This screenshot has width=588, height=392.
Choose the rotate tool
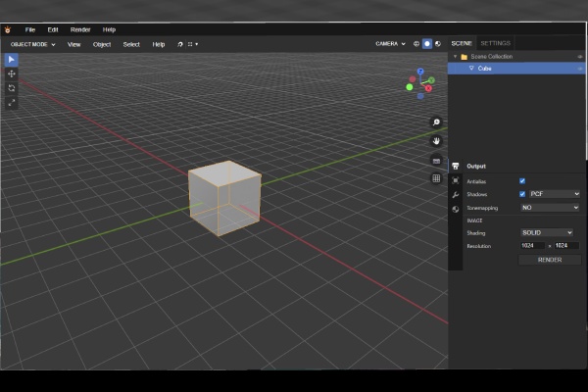click(12, 87)
